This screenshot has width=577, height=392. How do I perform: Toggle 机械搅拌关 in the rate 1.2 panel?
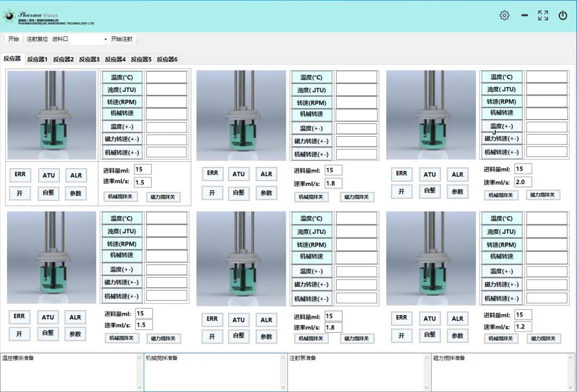[501, 338]
